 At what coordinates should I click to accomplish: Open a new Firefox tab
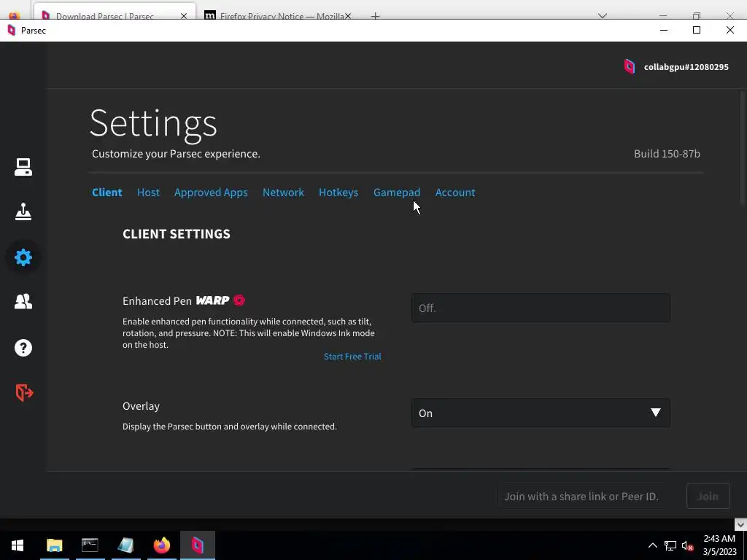[x=376, y=16]
